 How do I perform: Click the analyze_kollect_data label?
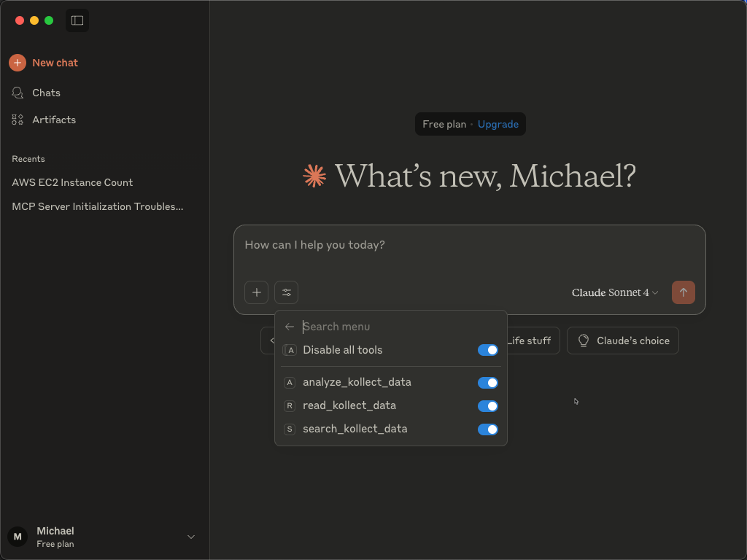(x=357, y=382)
